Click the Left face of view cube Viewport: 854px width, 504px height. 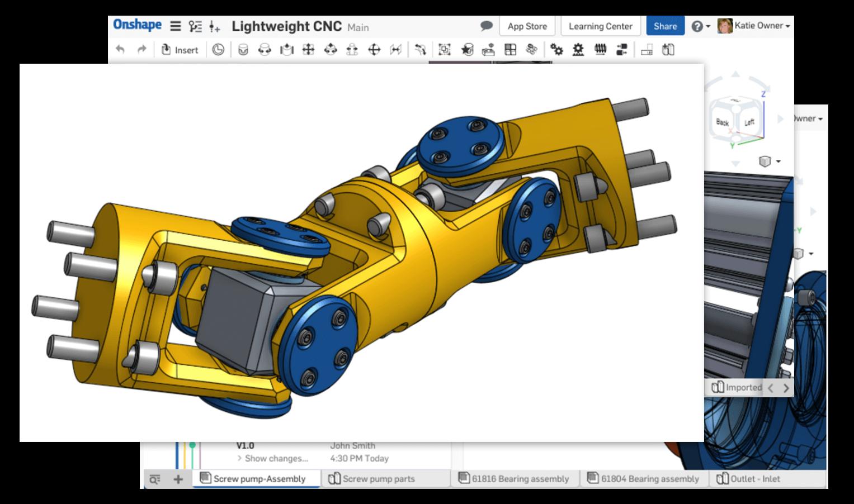tap(749, 122)
